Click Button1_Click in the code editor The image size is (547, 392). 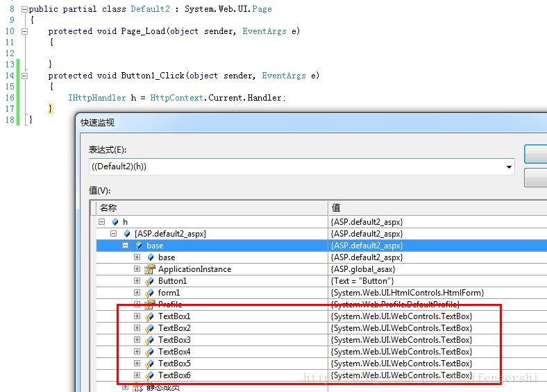pos(153,76)
